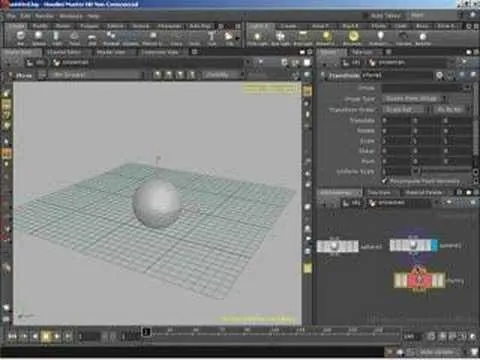Switch to the Material Palette tab
Screen dimensions: 480x360
click(424, 193)
